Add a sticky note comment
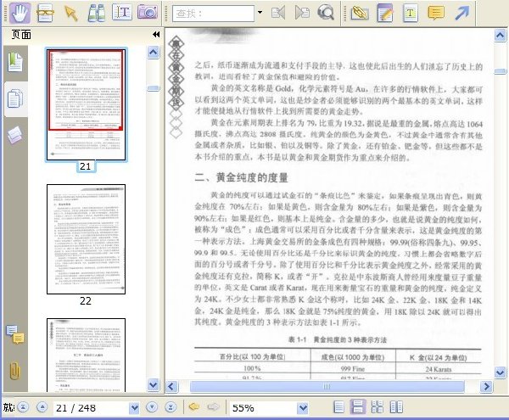 [436, 13]
